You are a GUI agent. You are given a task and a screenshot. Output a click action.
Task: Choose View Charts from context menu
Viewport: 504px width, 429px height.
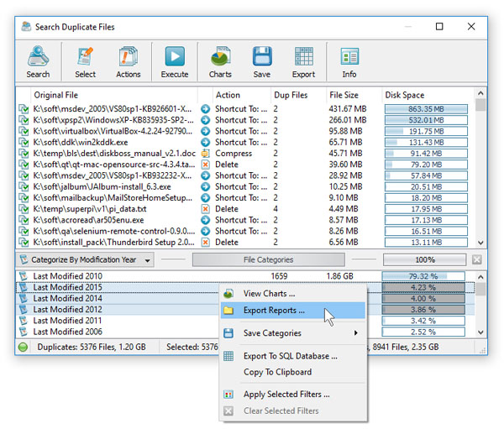point(293,294)
